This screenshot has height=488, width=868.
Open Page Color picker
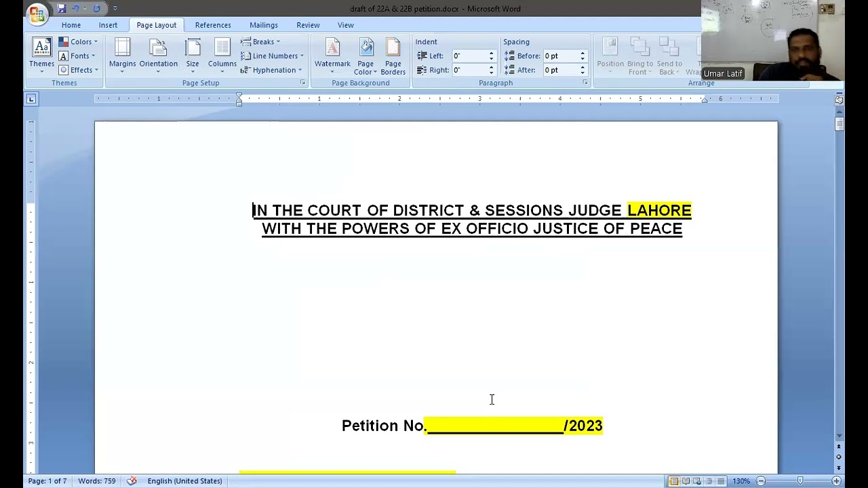366,56
